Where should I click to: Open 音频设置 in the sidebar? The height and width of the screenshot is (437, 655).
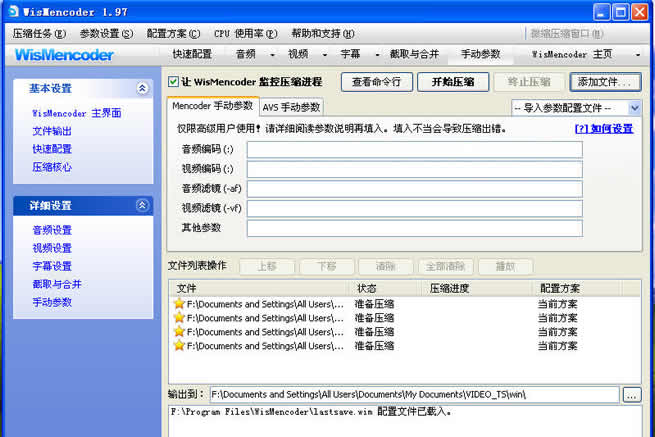(x=52, y=230)
